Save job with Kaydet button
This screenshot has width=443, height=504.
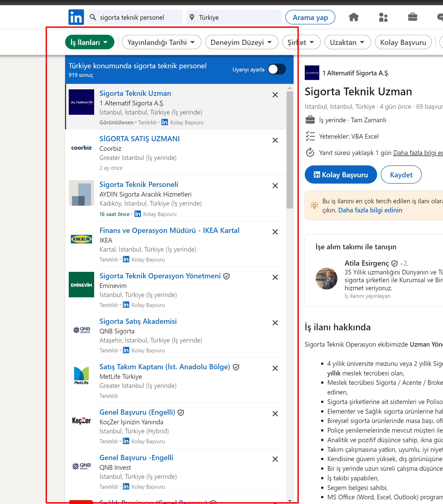pyautogui.click(x=401, y=174)
